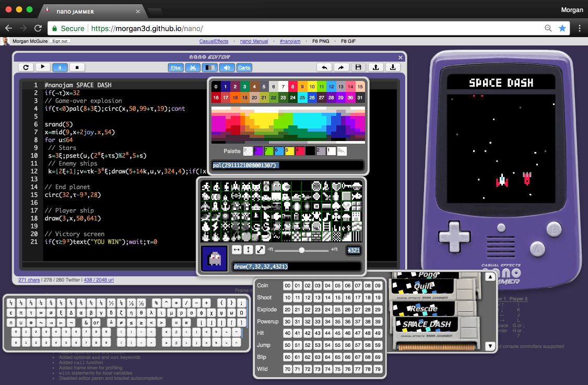Select the vertical flip icon in sprite panel
The image size is (588, 385).
(x=249, y=250)
